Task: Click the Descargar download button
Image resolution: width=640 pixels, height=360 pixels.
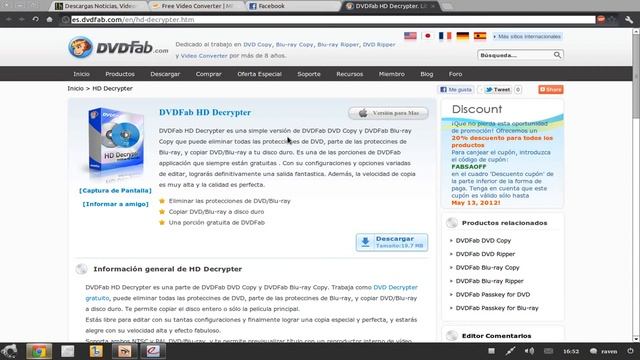Action: [391, 242]
